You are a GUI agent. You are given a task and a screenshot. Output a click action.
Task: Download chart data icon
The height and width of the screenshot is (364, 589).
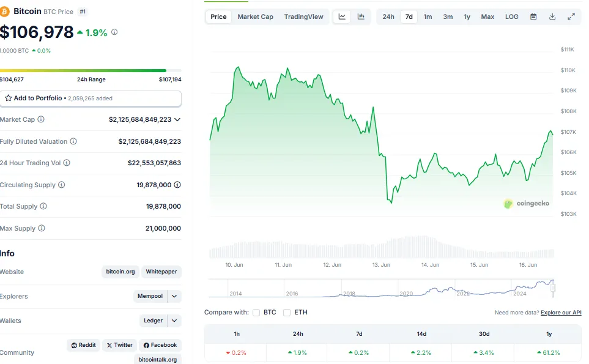tap(552, 17)
